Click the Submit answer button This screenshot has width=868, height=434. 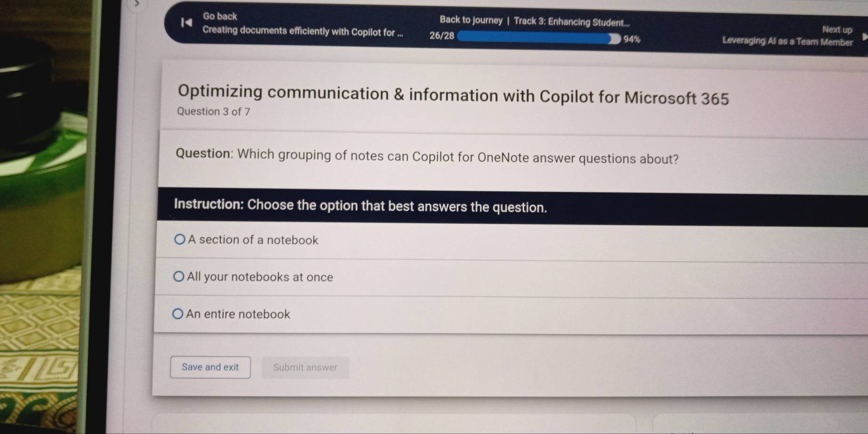305,368
